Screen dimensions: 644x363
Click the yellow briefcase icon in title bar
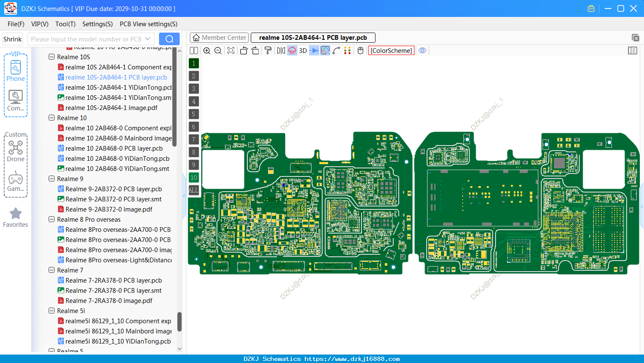click(x=591, y=8)
